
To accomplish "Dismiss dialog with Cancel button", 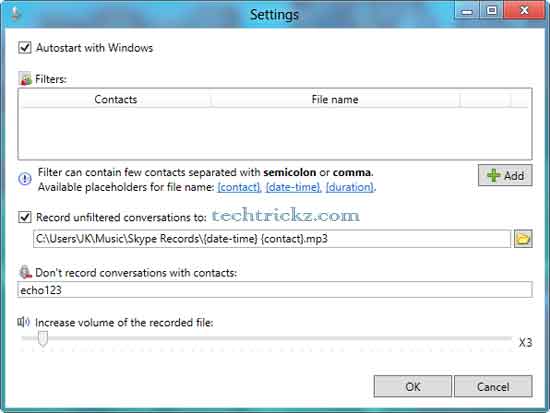I will tap(493, 386).
